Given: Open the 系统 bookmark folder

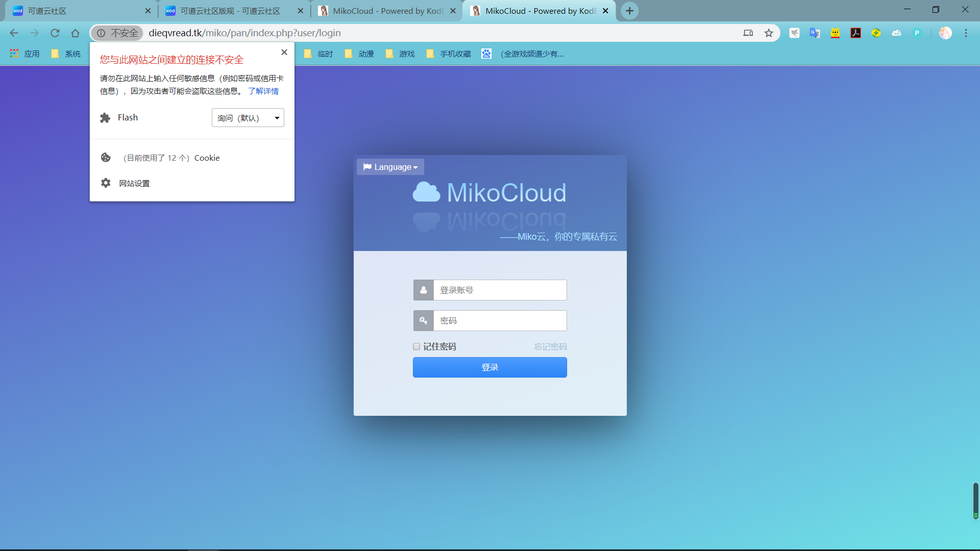Looking at the screenshot, I should (66, 54).
